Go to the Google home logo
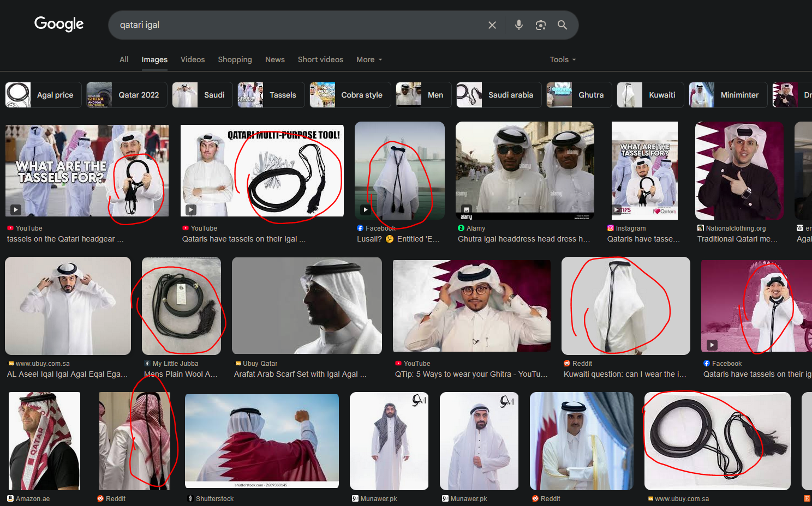812x506 pixels. (x=59, y=24)
